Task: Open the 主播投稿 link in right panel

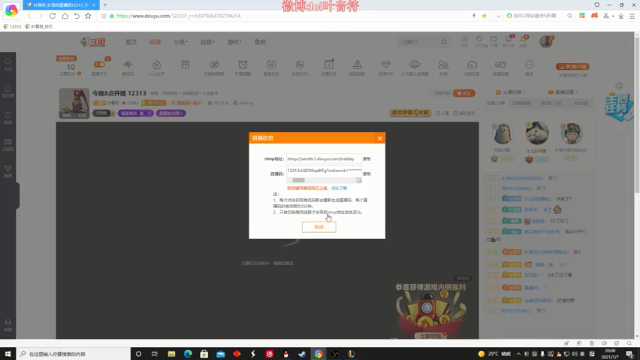Action: pos(510,92)
